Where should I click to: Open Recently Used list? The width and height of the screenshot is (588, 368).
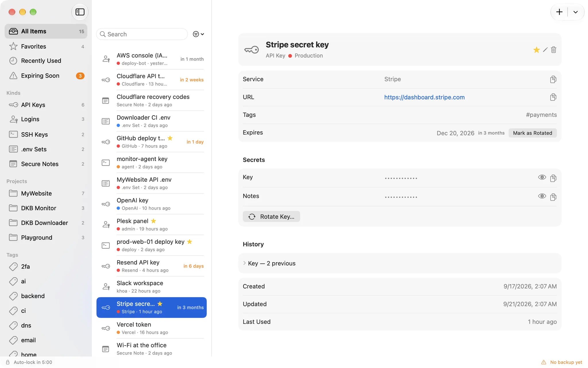click(46, 61)
